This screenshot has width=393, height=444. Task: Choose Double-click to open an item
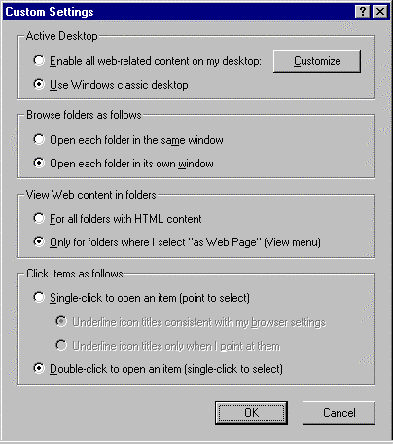coord(39,368)
